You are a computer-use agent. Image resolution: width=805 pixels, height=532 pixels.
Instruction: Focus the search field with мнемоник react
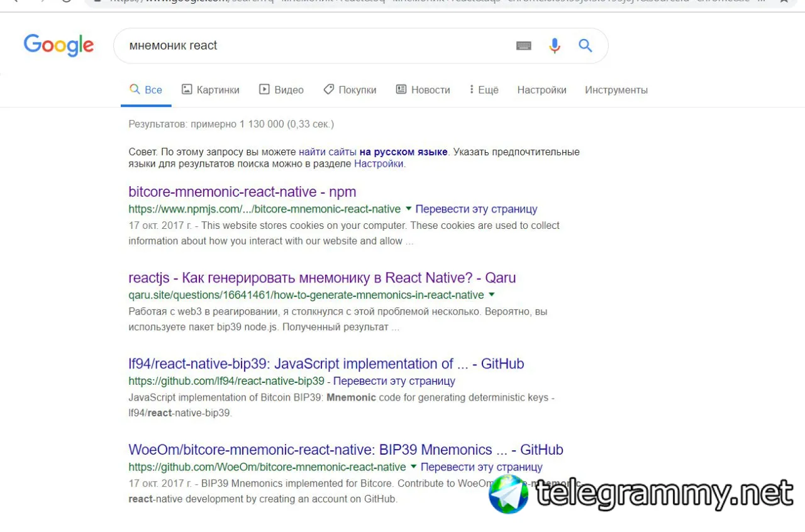(314, 46)
